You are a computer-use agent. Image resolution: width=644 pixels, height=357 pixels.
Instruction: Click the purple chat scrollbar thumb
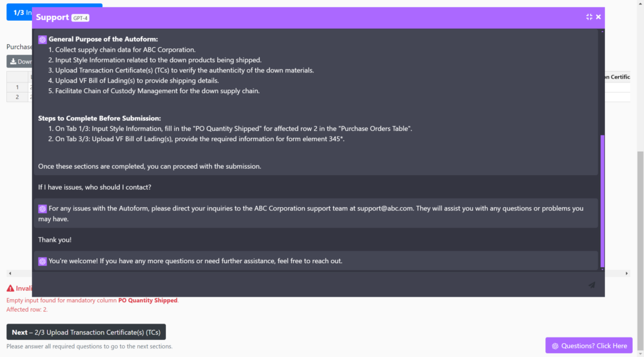602,200
